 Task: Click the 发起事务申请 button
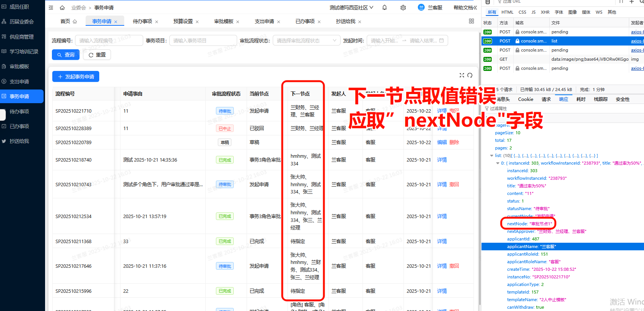pos(76,77)
